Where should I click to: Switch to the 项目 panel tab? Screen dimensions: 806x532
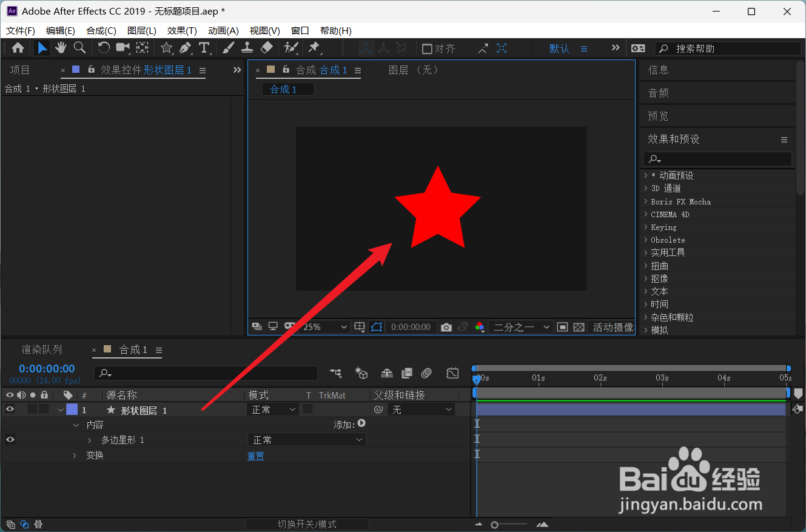click(x=20, y=70)
